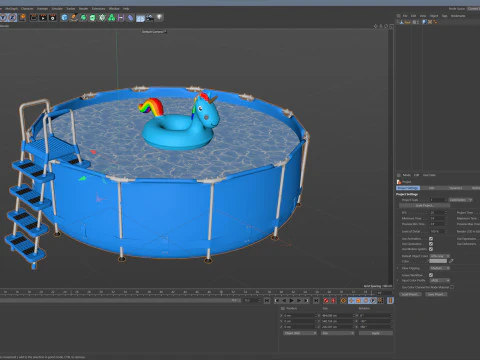Image resolution: width=480 pixels, height=360 pixels.
Task: Open the Default Object Color dropdown
Action: (x=440, y=256)
